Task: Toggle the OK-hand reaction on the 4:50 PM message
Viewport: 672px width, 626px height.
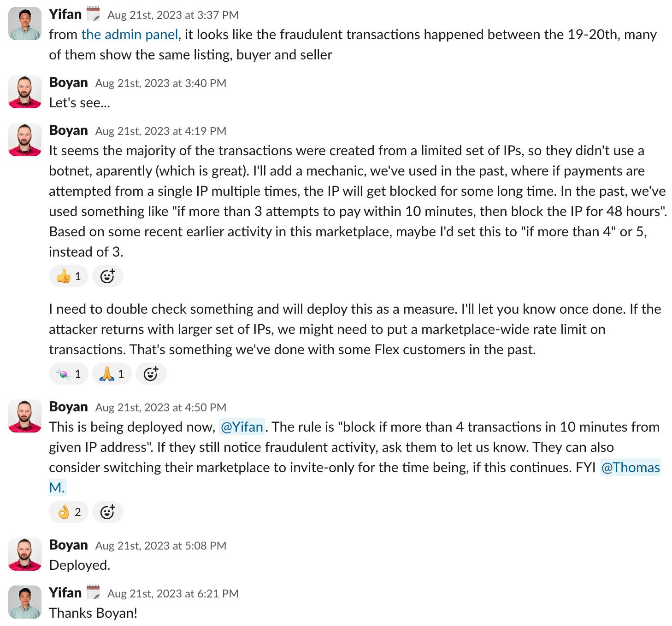Action: [68, 511]
